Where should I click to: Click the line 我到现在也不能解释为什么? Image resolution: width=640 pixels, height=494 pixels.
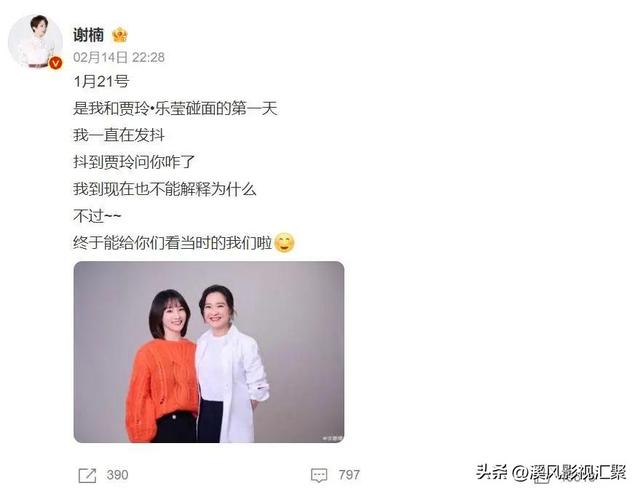165,189
